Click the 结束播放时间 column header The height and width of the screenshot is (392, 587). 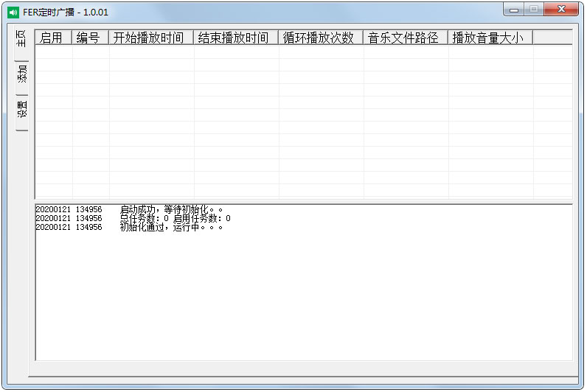(x=235, y=38)
